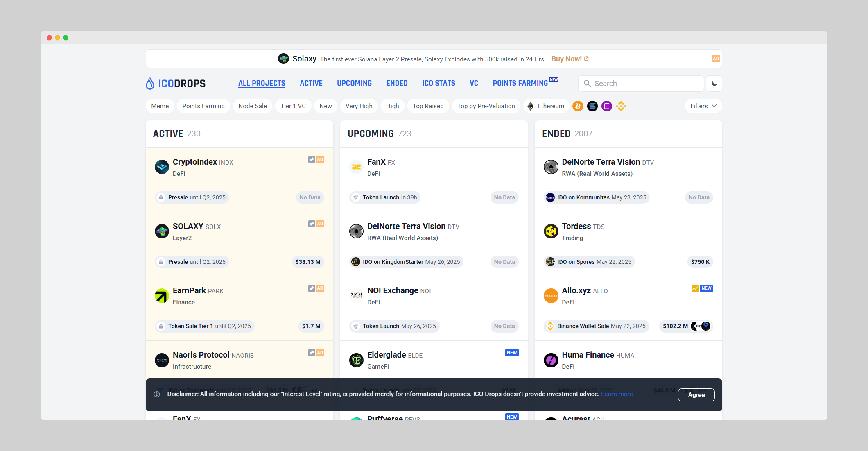The image size is (868, 451).
Task: Click the AD badge on top banner
Action: pyautogui.click(x=716, y=59)
